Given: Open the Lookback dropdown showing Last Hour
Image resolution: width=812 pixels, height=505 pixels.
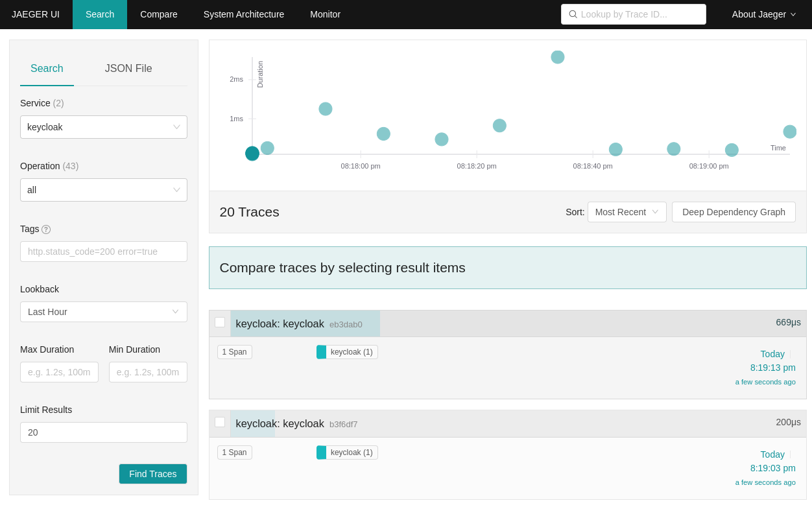Looking at the screenshot, I should [x=104, y=312].
